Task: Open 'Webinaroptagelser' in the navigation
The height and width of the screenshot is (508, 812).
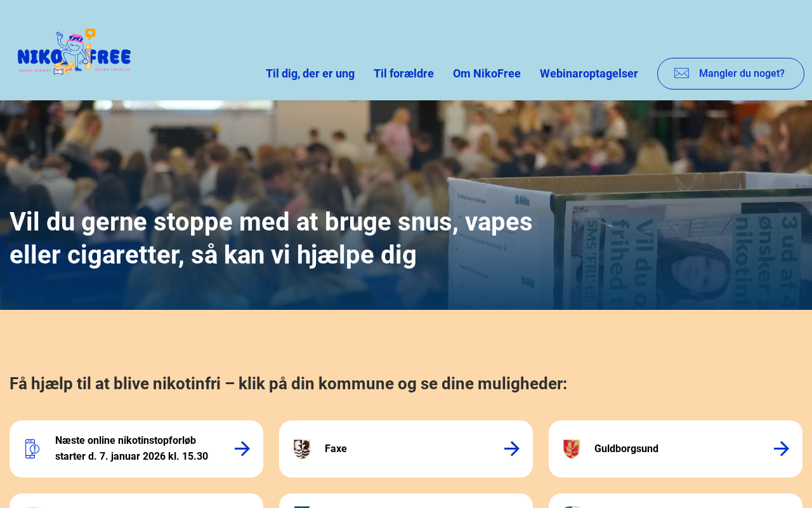Action: [589, 74]
